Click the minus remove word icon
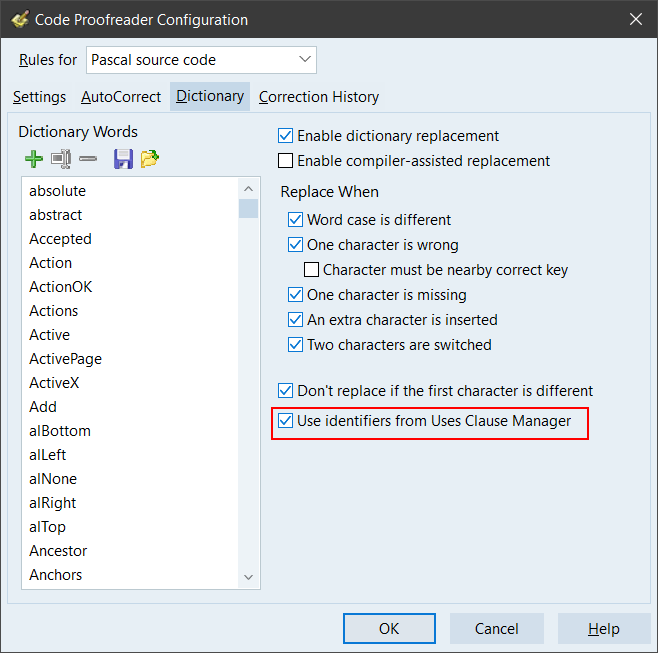This screenshot has width=658, height=653. click(x=88, y=158)
